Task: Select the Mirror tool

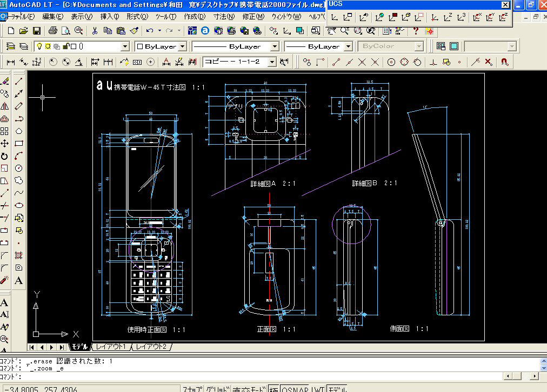Action: click(x=4, y=106)
